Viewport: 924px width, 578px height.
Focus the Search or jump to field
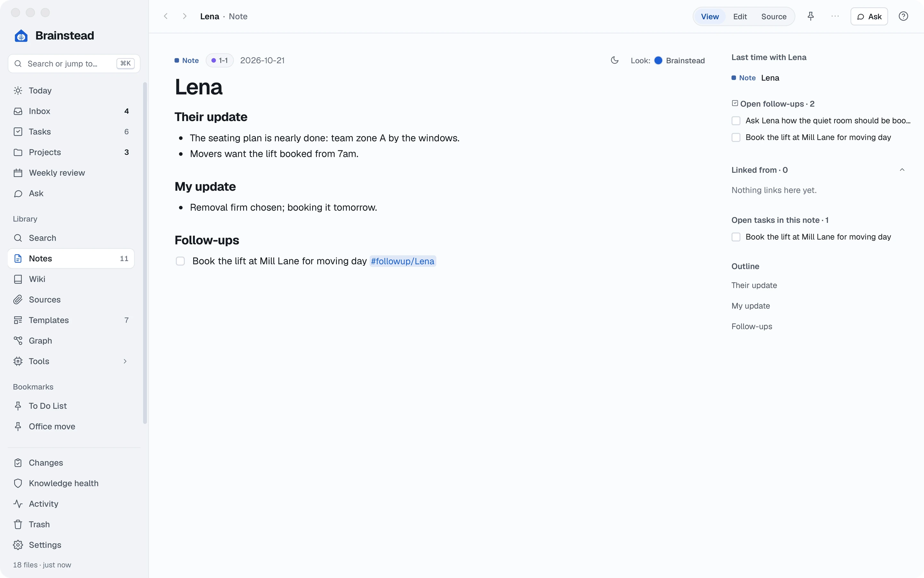[x=74, y=64]
